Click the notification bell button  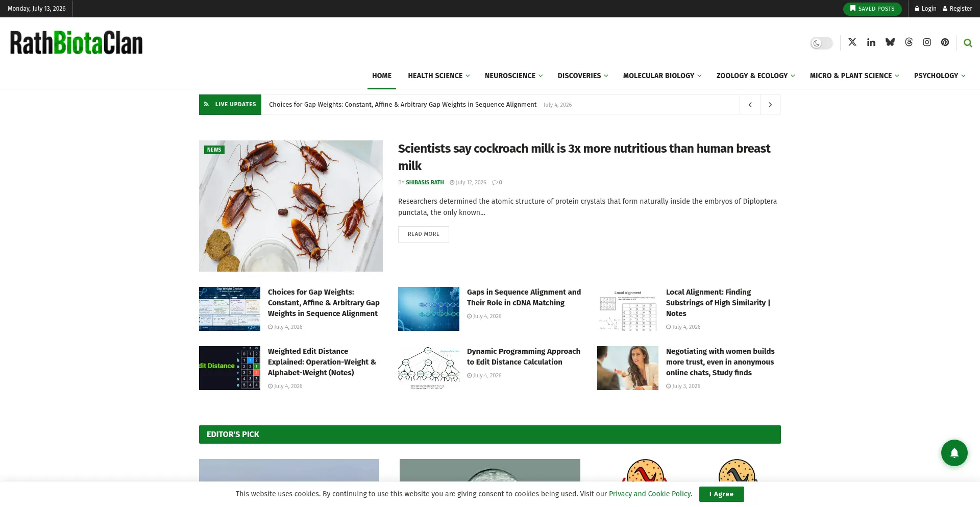click(954, 453)
